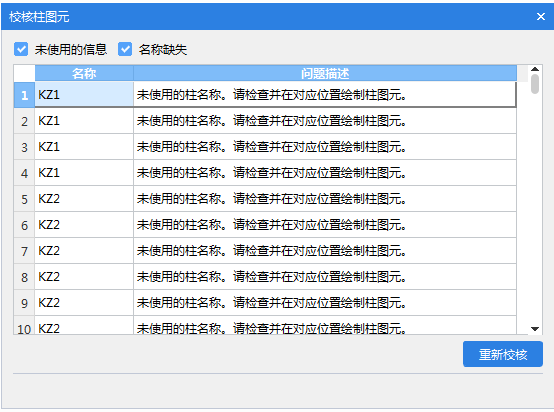The image size is (554, 412).
Task: Click the scrollbar up arrow
Action: (535, 69)
